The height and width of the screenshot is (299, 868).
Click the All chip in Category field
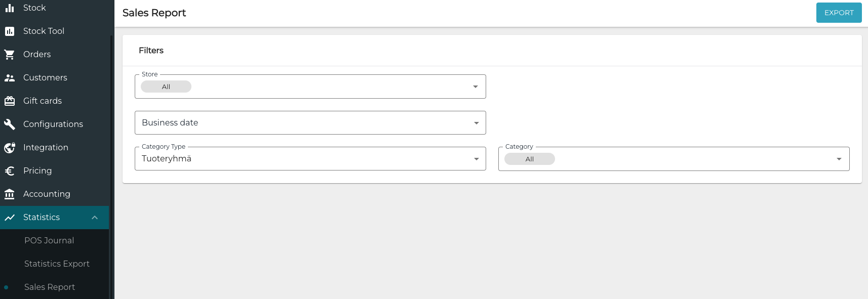pyautogui.click(x=530, y=159)
